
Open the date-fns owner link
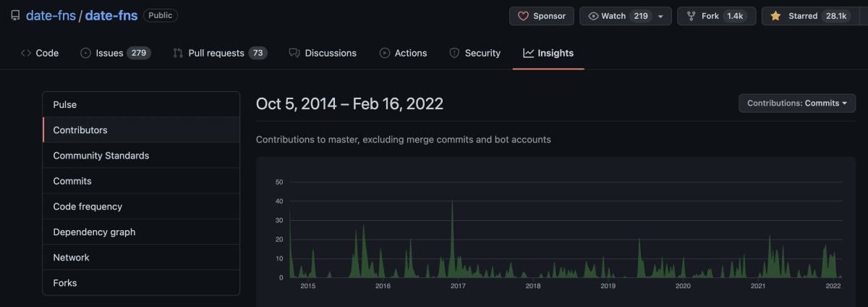[x=51, y=15]
